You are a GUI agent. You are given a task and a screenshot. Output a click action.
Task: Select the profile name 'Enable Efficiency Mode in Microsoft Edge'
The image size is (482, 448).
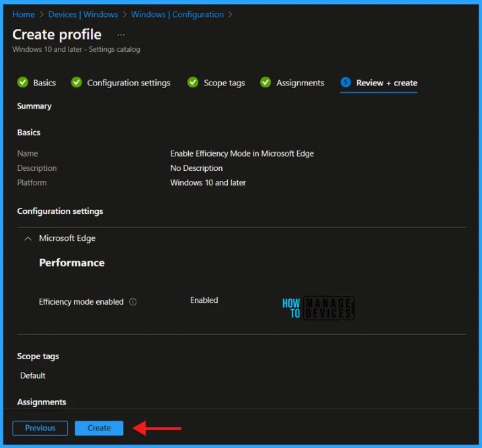[242, 153]
